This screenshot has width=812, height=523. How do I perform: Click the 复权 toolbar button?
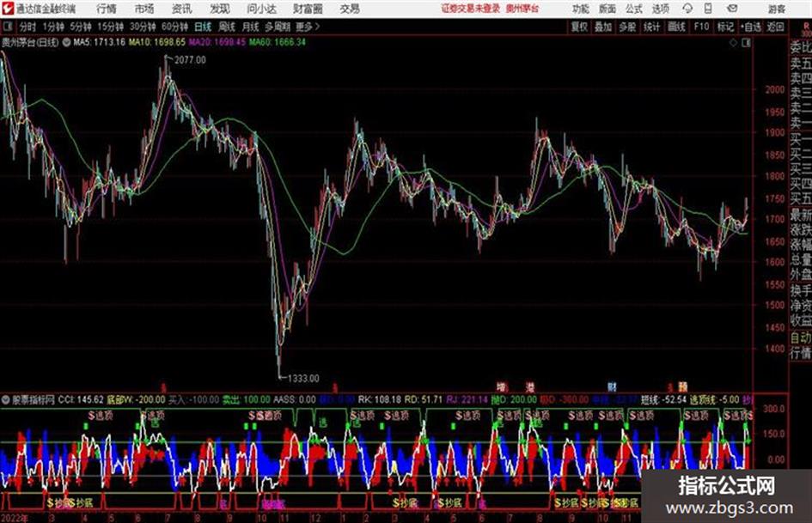pyautogui.click(x=579, y=27)
